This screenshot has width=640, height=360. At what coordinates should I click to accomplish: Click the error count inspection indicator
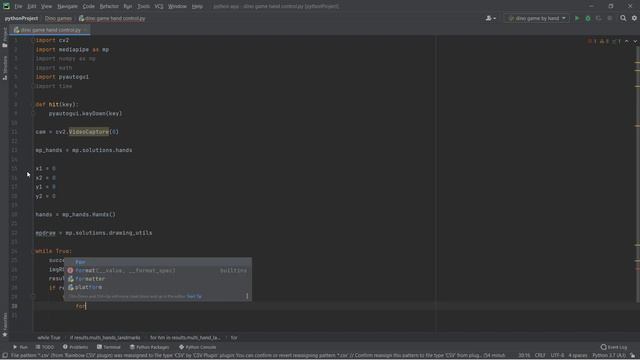tap(592, 41)
